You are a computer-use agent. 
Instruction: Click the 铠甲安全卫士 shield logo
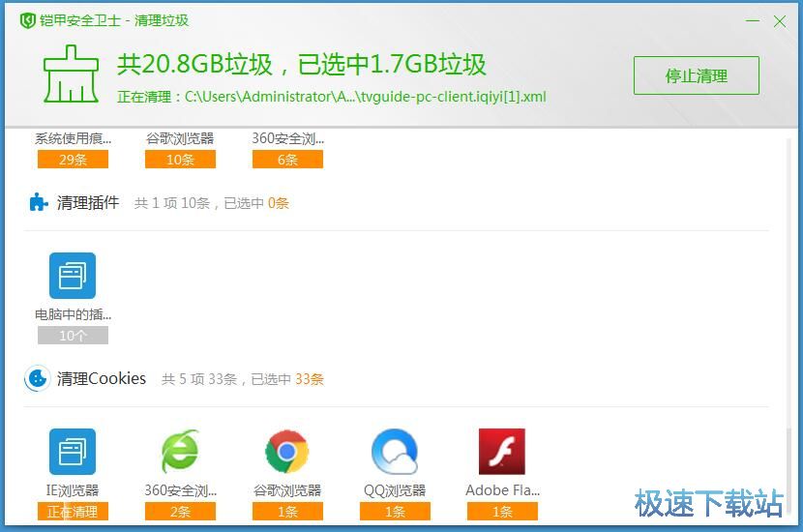(x=27, y=21)
